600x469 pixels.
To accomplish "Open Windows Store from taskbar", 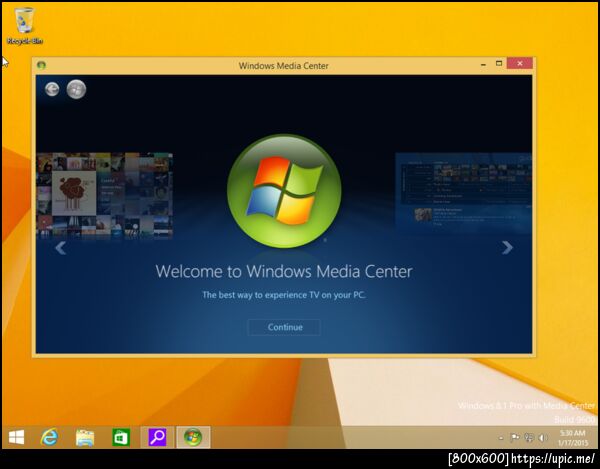I will tap(121, 437).
